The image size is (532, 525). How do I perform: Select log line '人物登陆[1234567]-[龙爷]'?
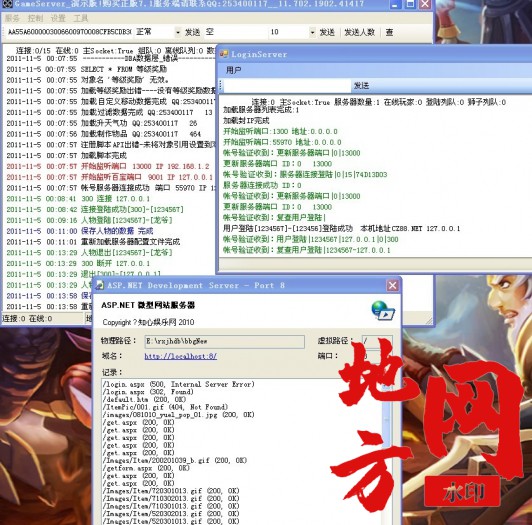point(89,220)
